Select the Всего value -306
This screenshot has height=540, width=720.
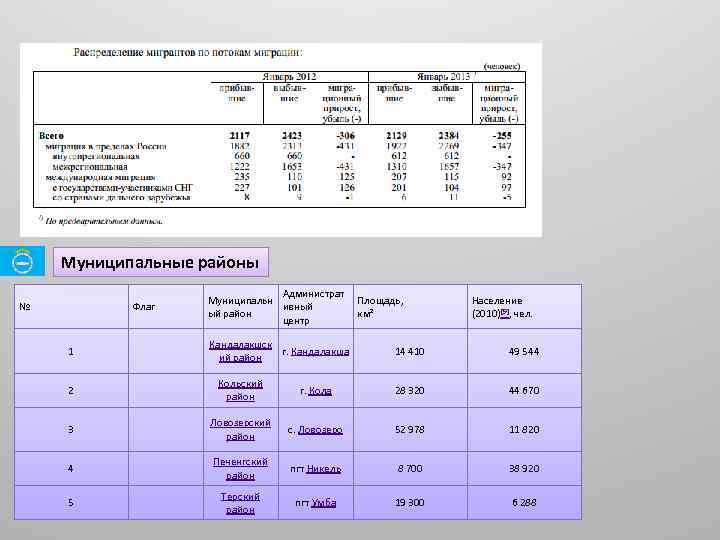(345, 136)
